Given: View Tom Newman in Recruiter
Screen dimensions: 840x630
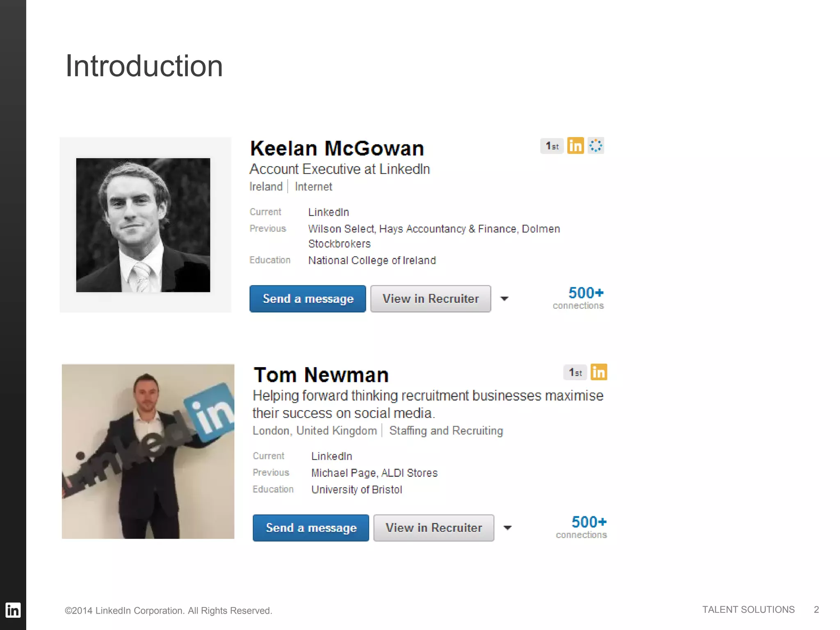Looking at the screenshot, I should coord(434,528).
